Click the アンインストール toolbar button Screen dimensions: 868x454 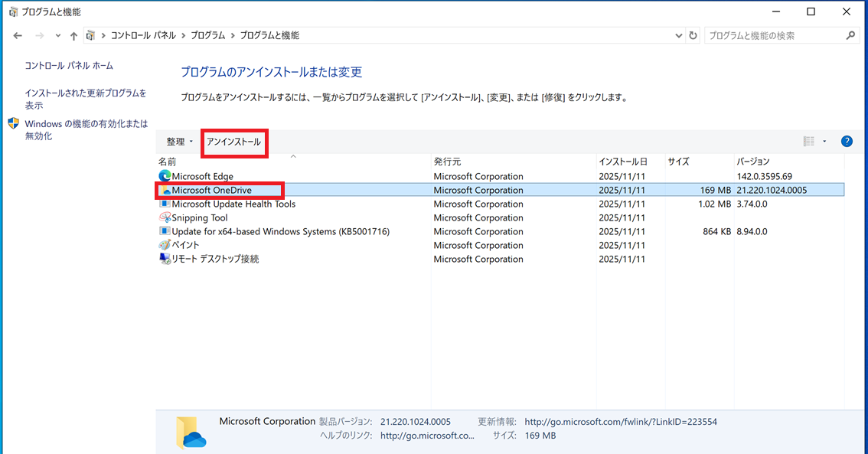point(233,142)
